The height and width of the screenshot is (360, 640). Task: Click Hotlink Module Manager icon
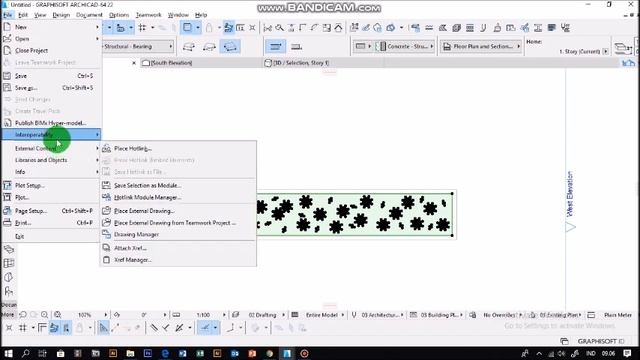pyautogui.click(x=107, y=197)
